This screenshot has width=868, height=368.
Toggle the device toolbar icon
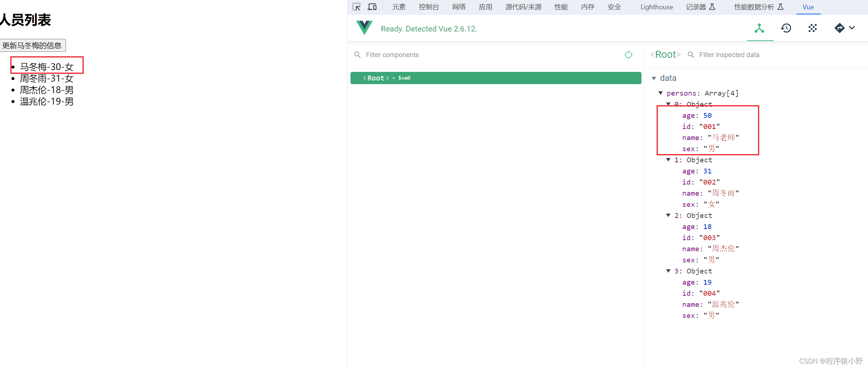(372, 7)
